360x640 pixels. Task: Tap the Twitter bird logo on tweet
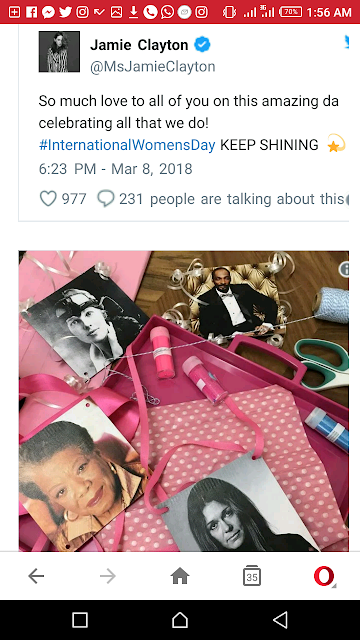tap(346, 43)
